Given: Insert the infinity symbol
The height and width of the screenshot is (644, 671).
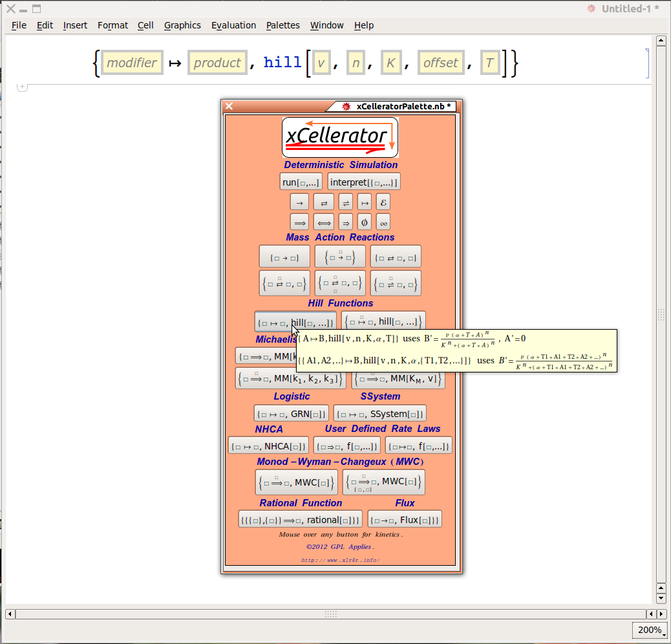Looking at the screenshot, I should coord(383,222).
